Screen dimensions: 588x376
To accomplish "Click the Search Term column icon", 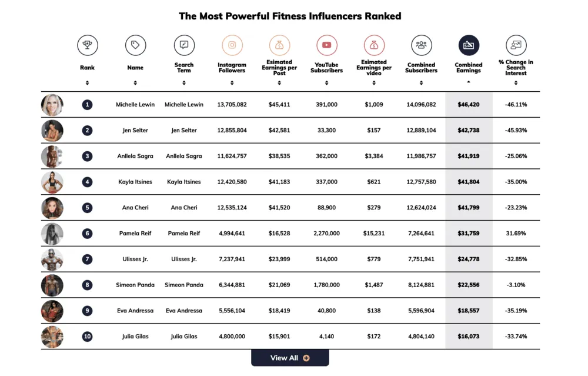I will pyautogui.click(x=184, y=45).
